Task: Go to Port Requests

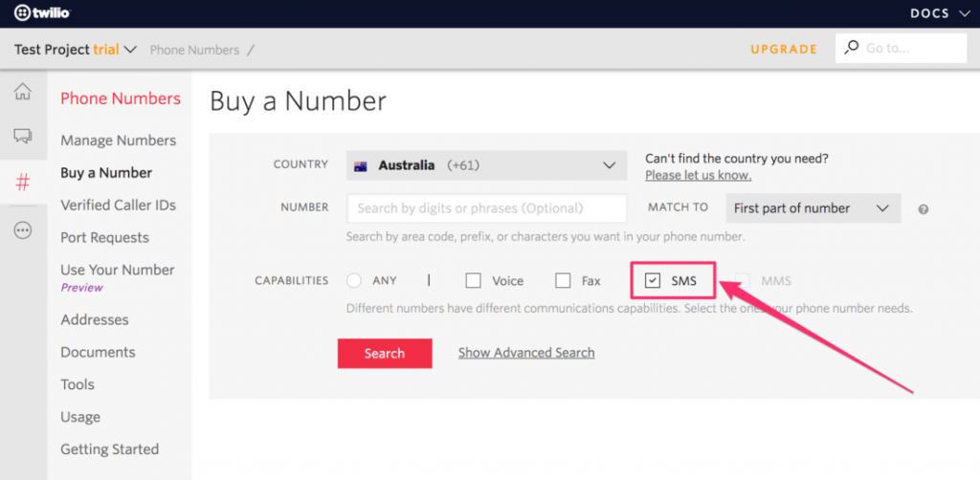Action: (104, 238)
